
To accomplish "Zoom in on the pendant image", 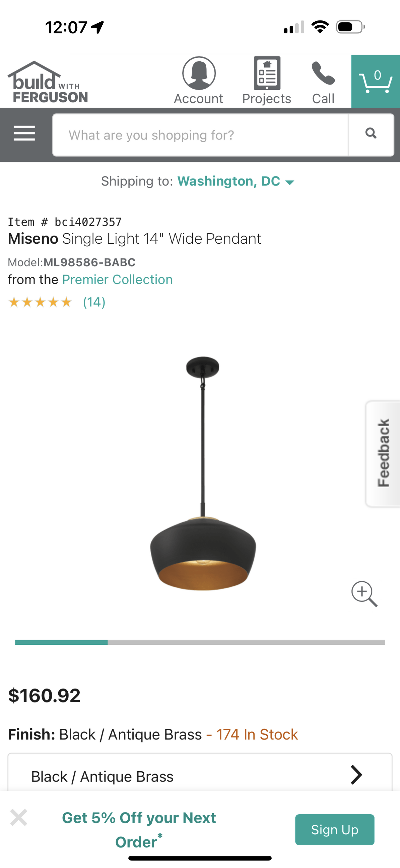I will 364,594.
